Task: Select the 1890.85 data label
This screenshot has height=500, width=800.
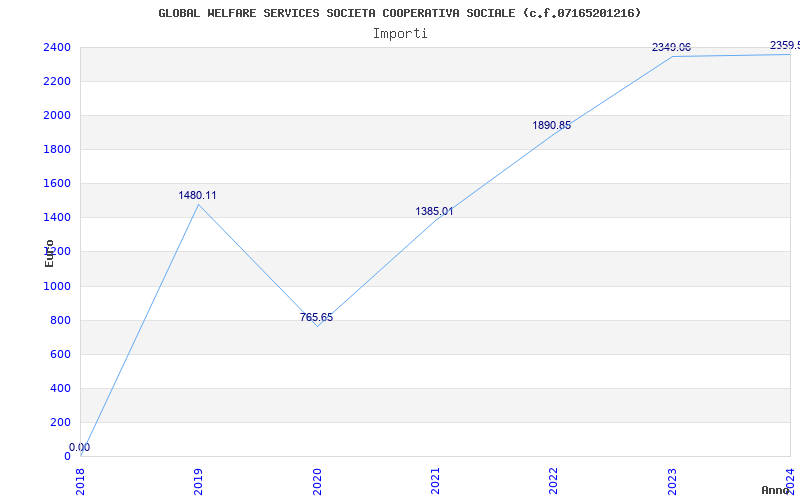Action: [x=552, y=125]
